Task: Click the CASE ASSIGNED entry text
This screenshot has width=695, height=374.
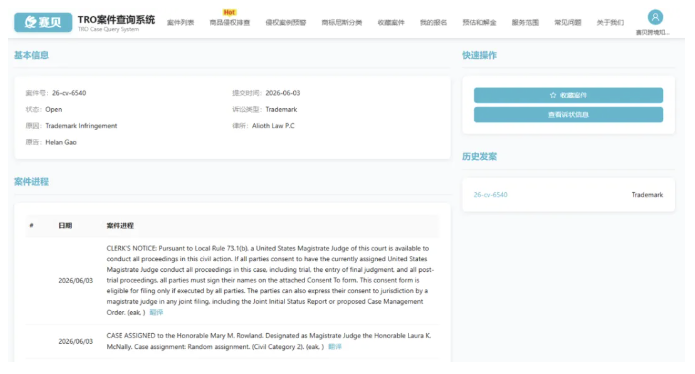Action: tap(269, 341)
